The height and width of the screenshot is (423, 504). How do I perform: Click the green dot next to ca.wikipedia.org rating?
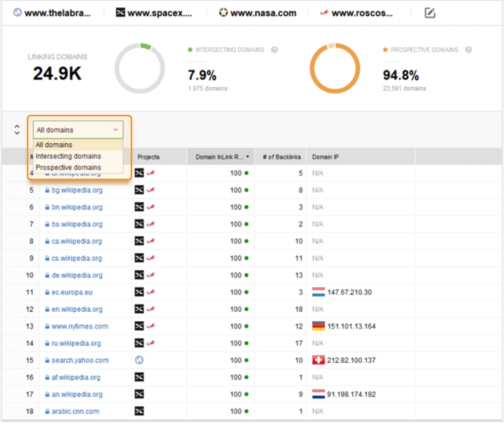[247, 241]
